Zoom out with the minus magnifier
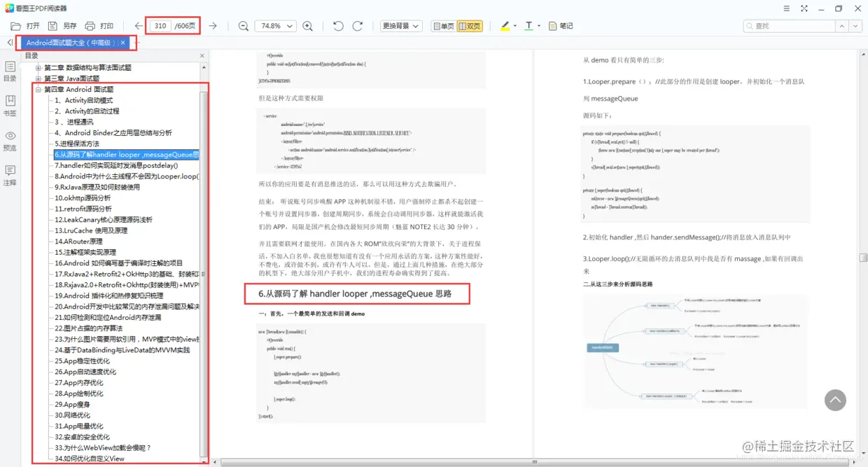This screenshot has width=868, height=467. pos(244,26)
